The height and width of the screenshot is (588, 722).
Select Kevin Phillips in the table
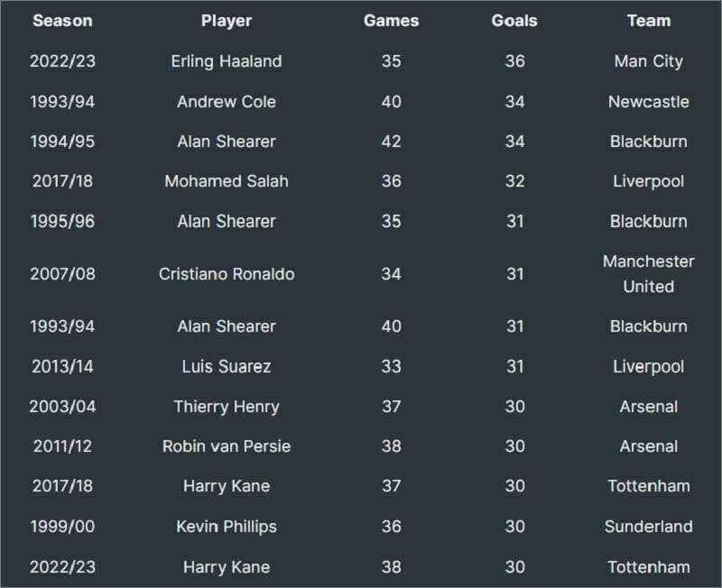point(227,527)
